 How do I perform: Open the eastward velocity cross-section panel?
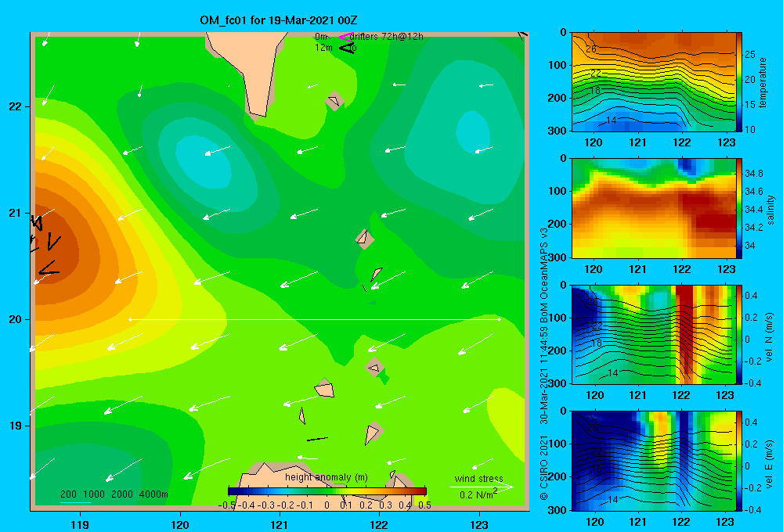(654, 461)
